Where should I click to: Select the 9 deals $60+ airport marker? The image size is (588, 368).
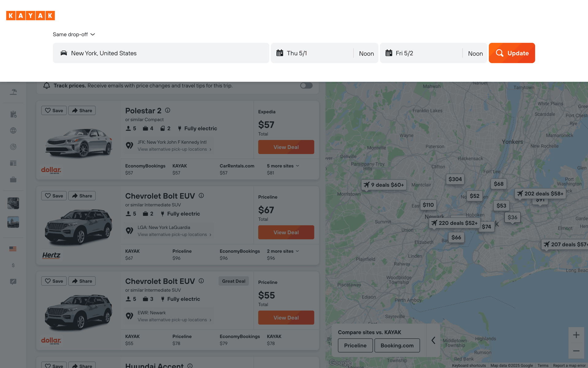[x=384, y=185]
